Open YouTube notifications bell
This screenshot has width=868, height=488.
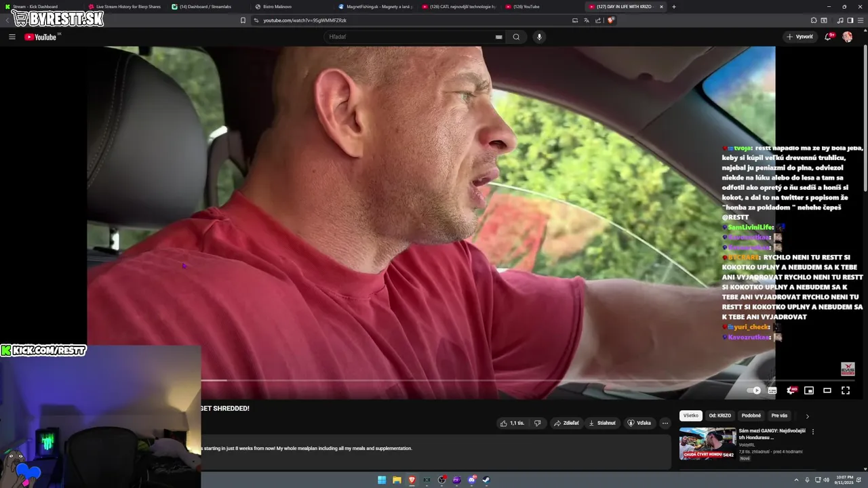(828, 37)
